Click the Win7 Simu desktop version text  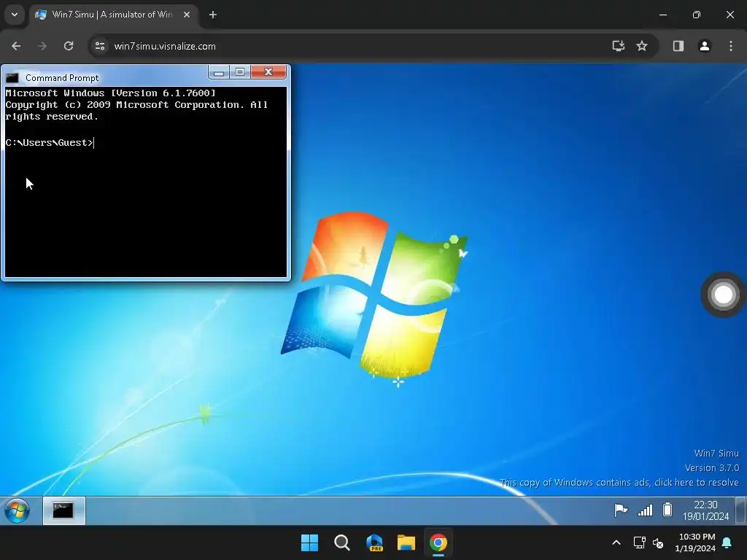pyautogui.click(x=712, y=467)
